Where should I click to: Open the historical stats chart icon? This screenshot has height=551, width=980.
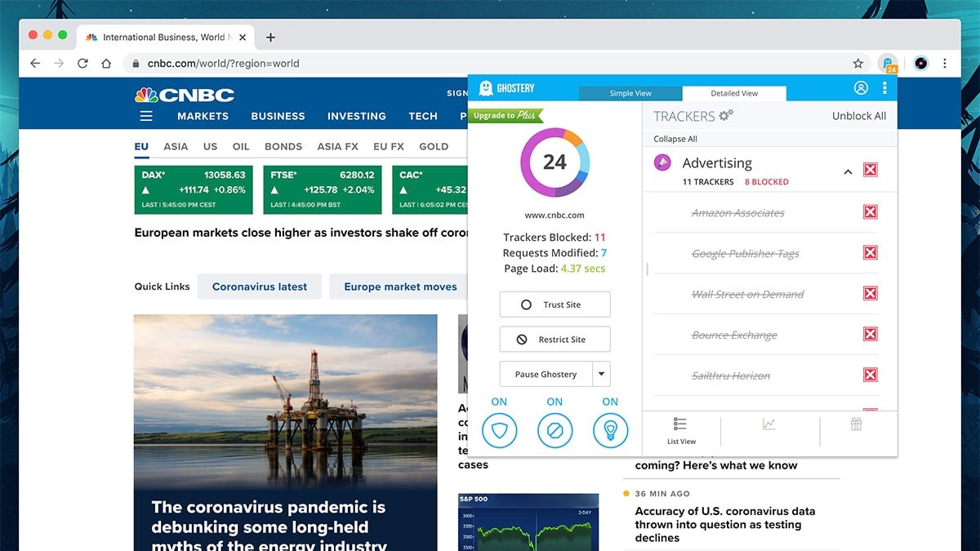768,424
